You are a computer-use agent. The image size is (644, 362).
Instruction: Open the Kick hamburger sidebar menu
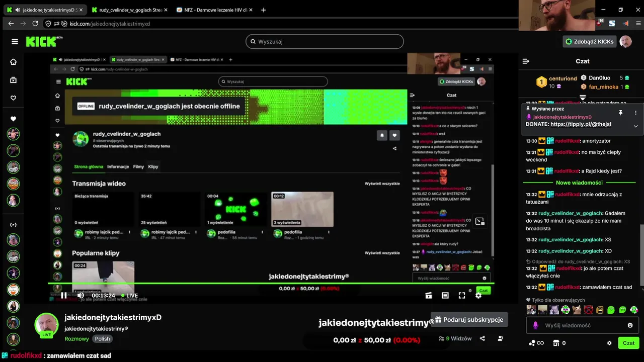coord(15,42)
